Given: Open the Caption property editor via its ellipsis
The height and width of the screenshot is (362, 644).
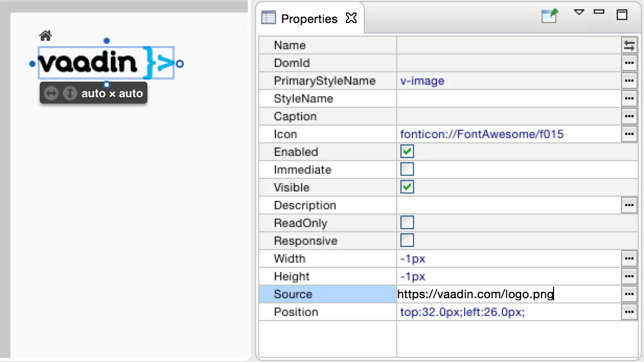Looking at the screenshot, I should [629, 116].
